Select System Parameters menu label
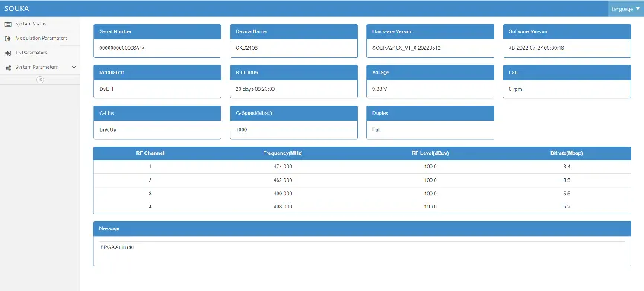 pyautogui.click(x=36, y=67)
